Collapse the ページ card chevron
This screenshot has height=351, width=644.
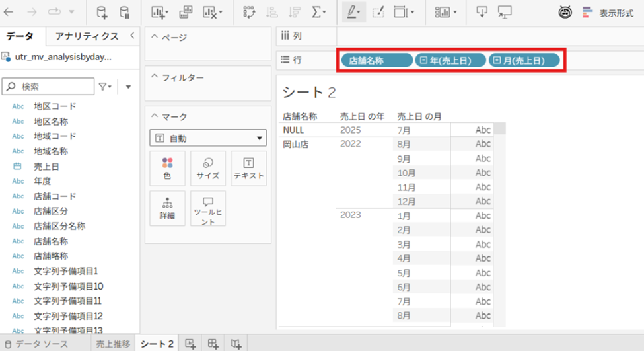(155, 36)
